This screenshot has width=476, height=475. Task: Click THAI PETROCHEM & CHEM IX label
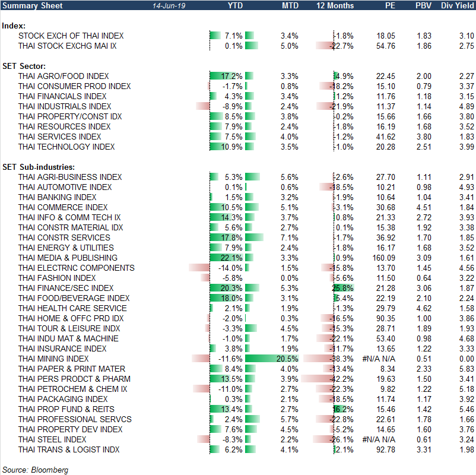point(72,389)
